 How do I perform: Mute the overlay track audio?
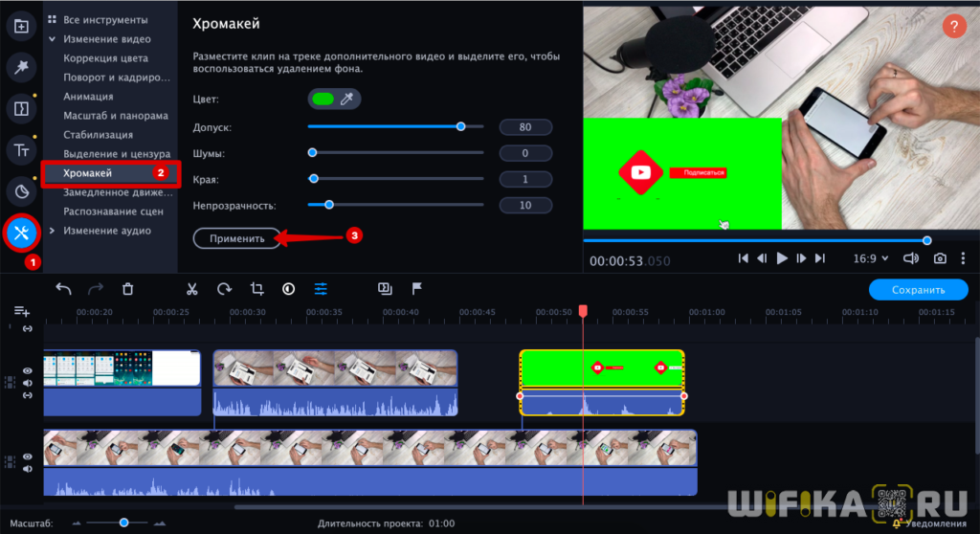[x=28, y=383]
